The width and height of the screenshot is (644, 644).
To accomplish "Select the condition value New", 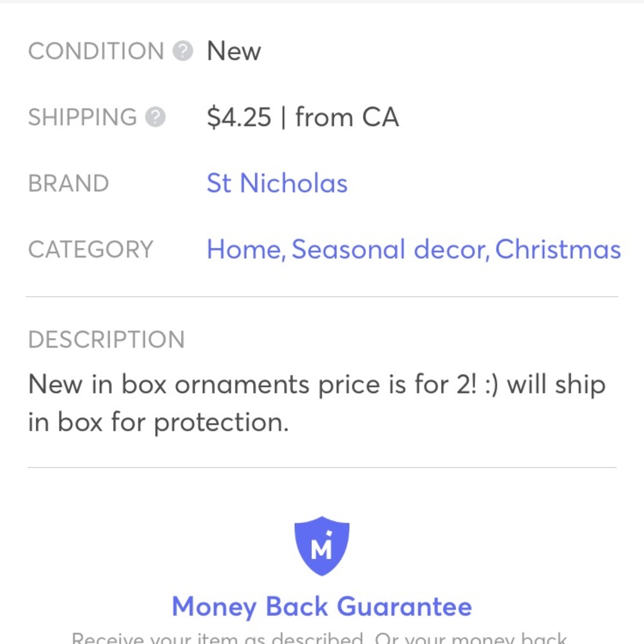I will [x=234, y=52].
